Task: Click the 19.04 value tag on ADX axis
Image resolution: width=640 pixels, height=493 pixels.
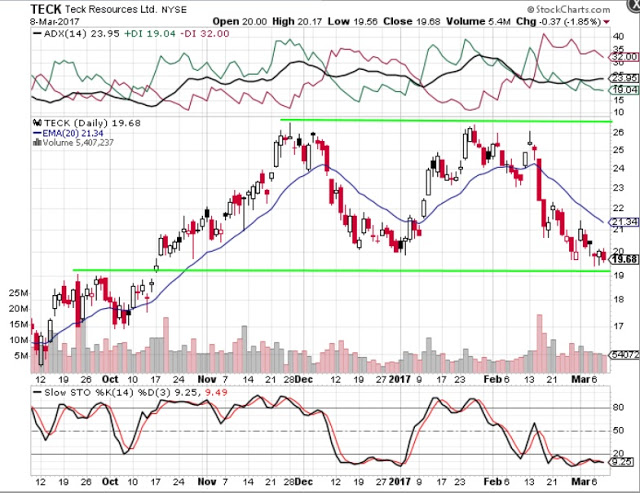Action: 624,90
